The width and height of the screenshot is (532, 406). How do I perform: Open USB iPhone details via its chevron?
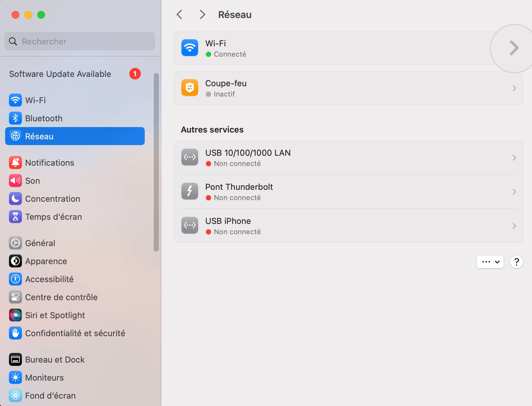click(514, 226)
